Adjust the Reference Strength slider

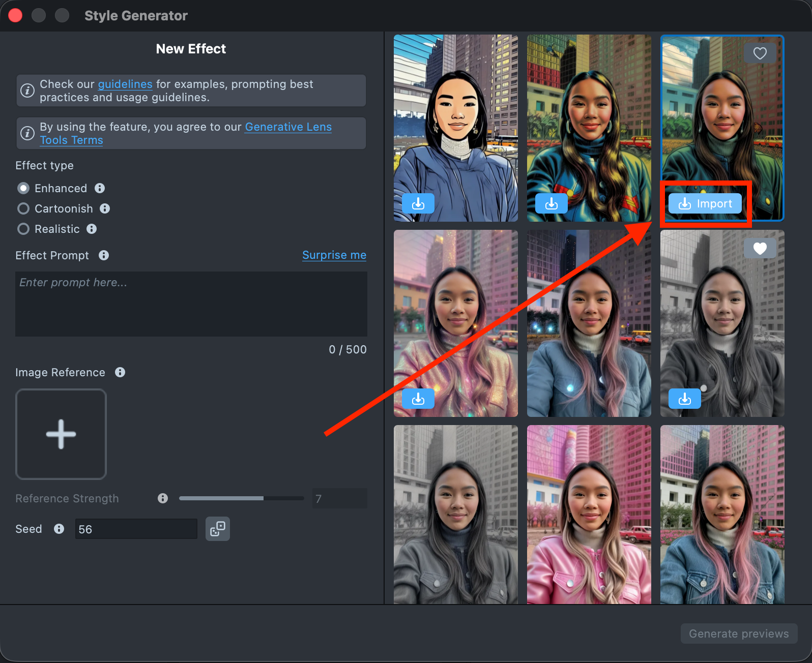click(241, 498)
